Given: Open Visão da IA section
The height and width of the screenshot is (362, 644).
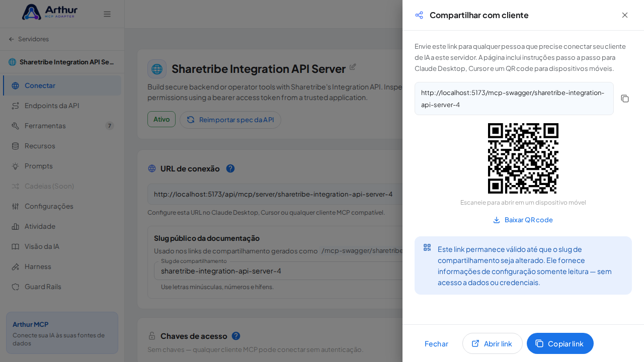Looking at the screenshot, I should (x=62, y=246).
